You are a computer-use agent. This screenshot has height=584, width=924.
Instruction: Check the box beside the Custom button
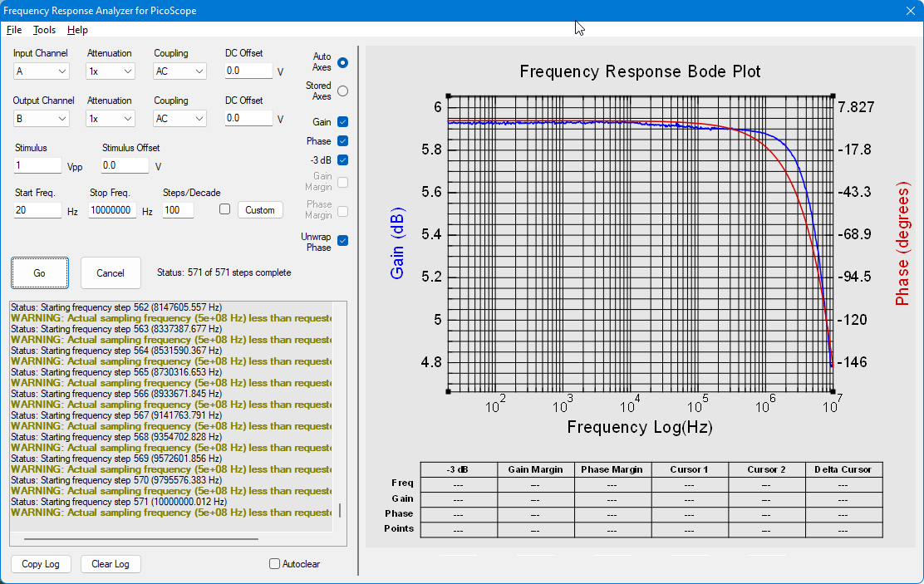click(x=224, y=209)
